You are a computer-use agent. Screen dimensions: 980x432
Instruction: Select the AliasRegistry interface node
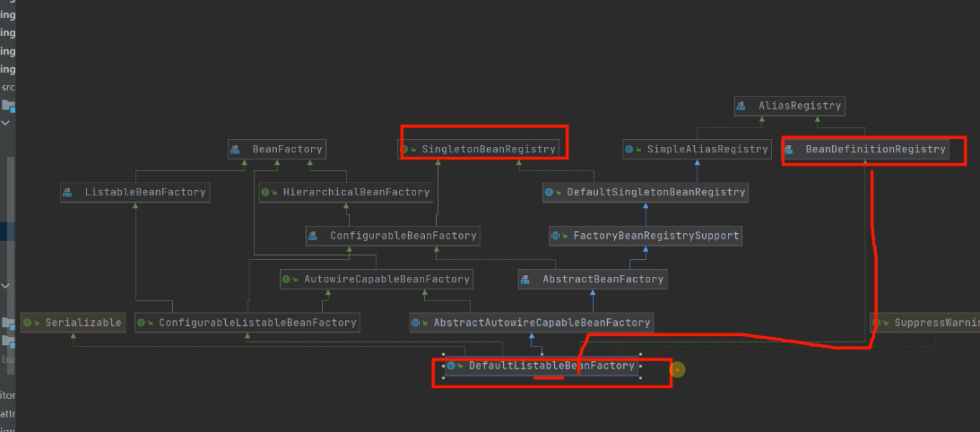pyautogui.click(x=789, y=106)
